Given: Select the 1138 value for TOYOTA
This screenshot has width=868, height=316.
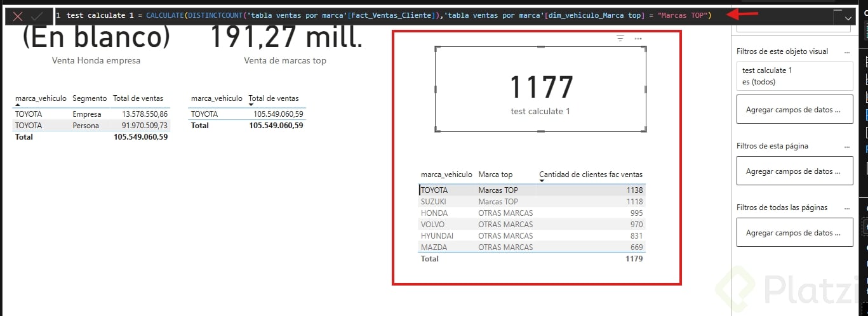Looking at the screenshot, I should click(634, 190).
